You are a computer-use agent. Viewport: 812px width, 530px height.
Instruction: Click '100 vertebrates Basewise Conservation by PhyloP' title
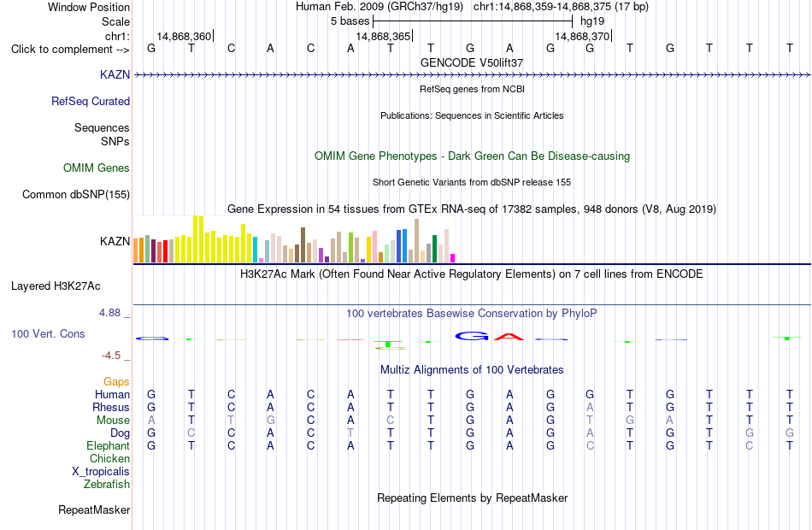click(x=472, y=313)
